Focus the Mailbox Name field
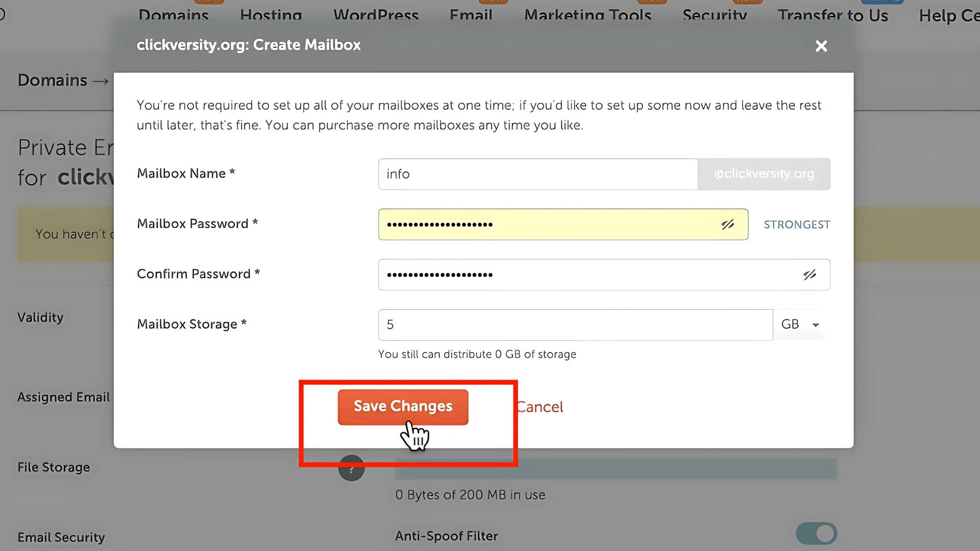 (538, 174)
